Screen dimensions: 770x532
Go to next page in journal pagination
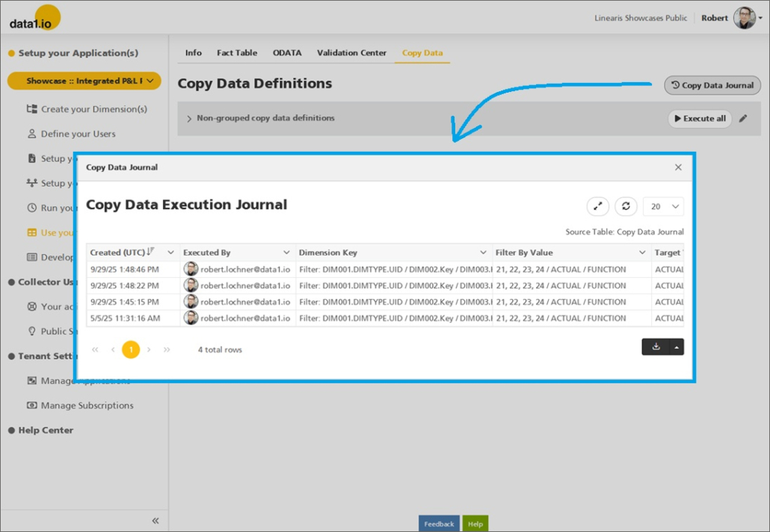pos(149,350)
